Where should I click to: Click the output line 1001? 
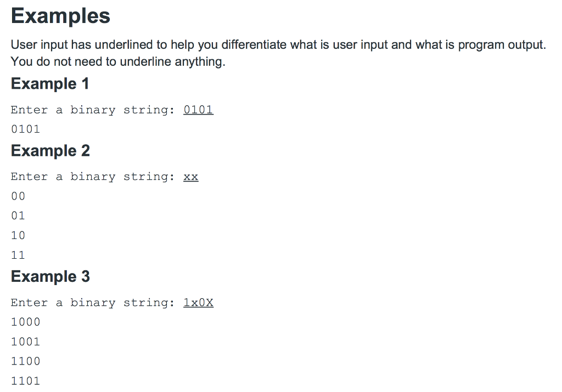pos(25,342)
